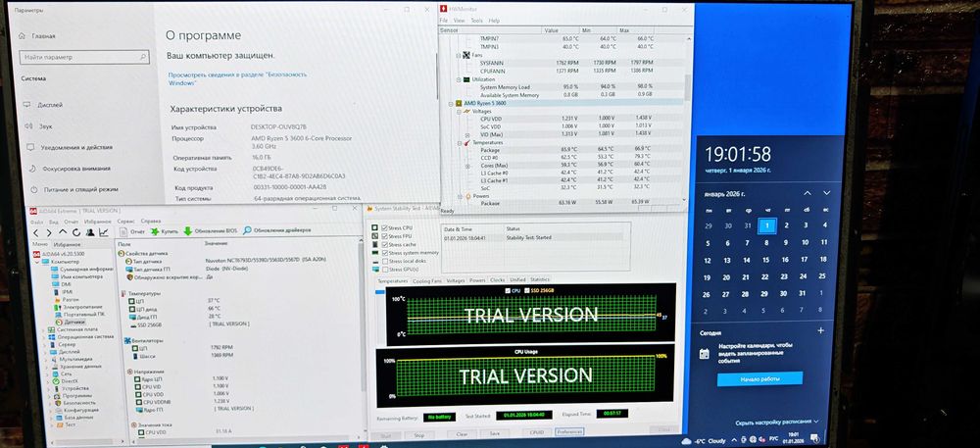Go up one level in AIDA64
Image resolution: width=980 pixels, height=448 pixels.
click(x=61, y=231)
